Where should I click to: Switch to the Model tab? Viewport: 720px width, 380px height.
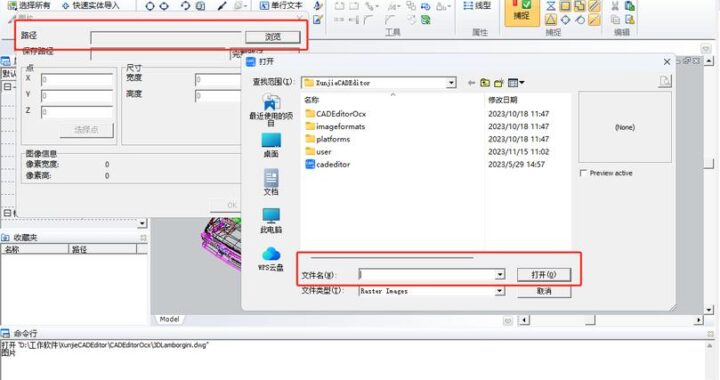click(x=169, y=319)
